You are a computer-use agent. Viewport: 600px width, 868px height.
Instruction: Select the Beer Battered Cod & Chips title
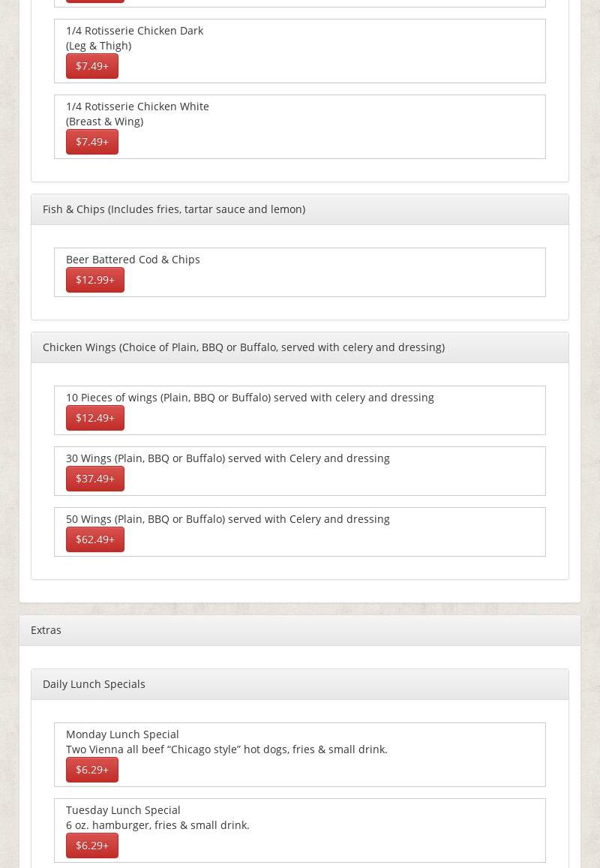coord(133,260)
